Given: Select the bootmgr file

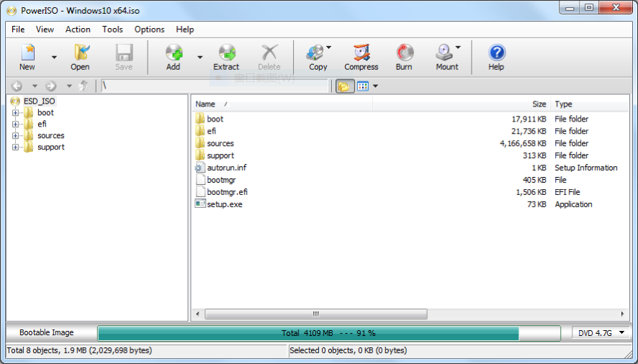Looking at the screenshot, I should 221,180.
